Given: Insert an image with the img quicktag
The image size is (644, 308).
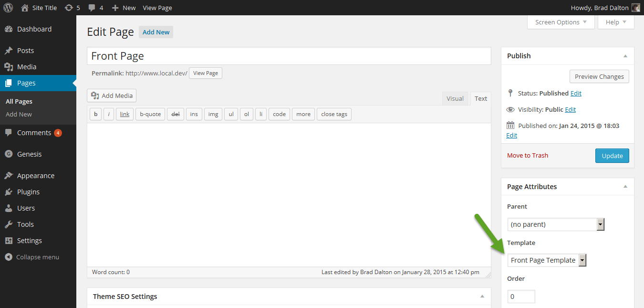Looking at the screenshot, I should tap(213, 114).
